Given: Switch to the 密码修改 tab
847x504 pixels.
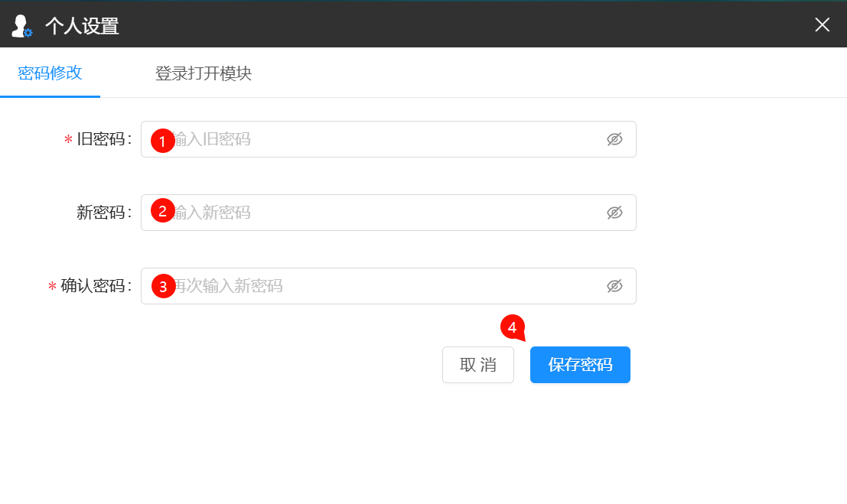Looking at the screenshot, I should [50, 73].
